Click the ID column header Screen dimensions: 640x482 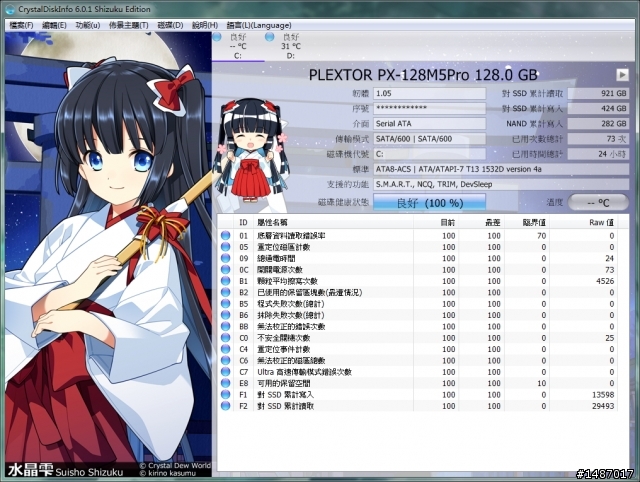click(x=243, y=222)
